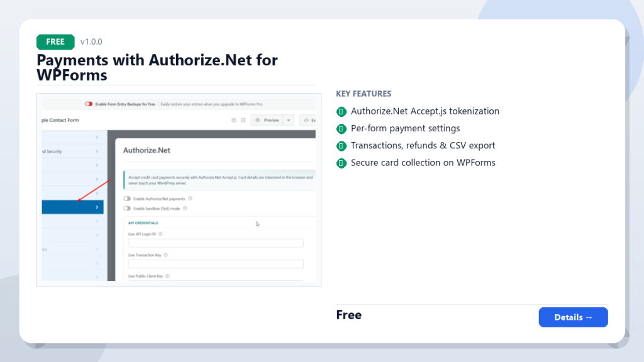Click the Accept credit card payments info notice

[219, 180]
